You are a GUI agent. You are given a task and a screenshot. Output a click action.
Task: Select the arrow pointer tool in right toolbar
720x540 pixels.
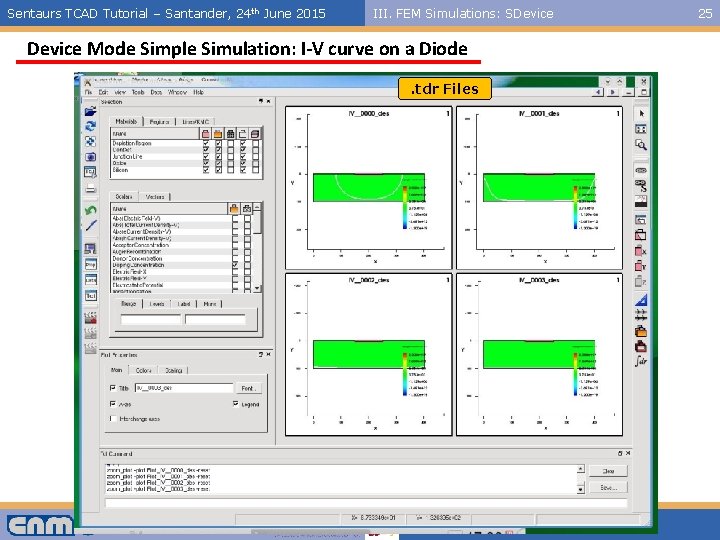(641, 113)
